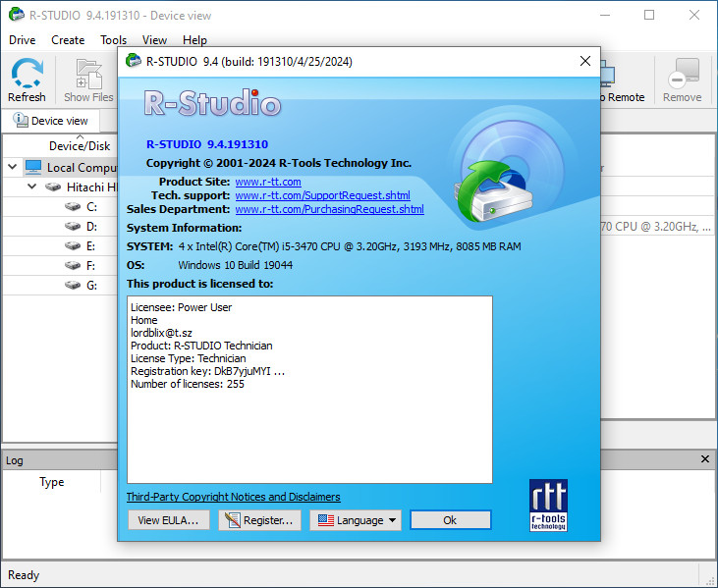Screen dimensions: 718x588
Task: Click the Hitachi hard drive icon
Action: point(53,187)
